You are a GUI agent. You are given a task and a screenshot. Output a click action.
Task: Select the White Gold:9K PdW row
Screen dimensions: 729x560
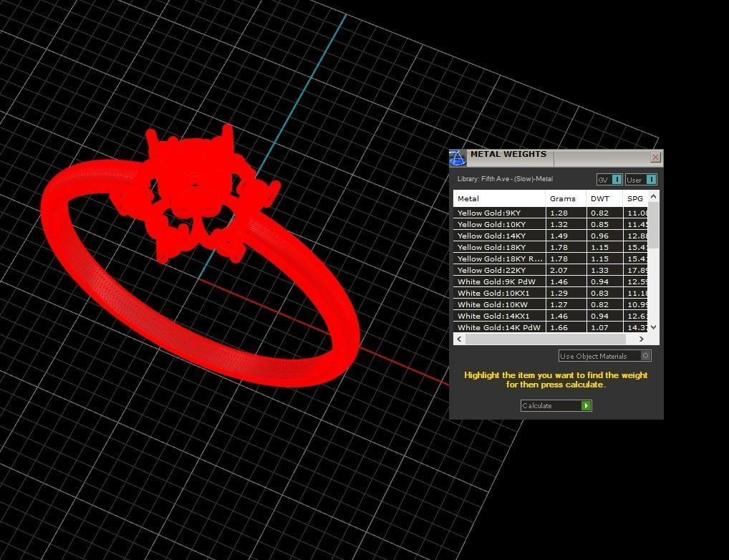pyautogui.click(x=551, y=281)
